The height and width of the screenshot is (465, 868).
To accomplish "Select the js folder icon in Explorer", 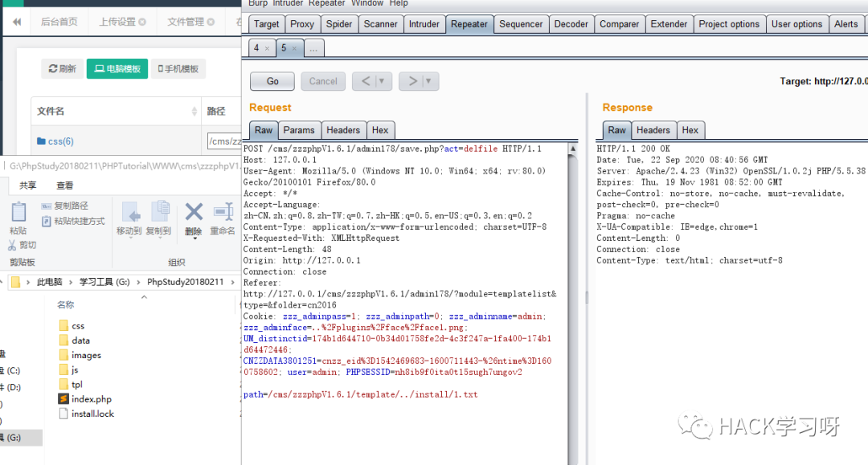I will [63, 370].
